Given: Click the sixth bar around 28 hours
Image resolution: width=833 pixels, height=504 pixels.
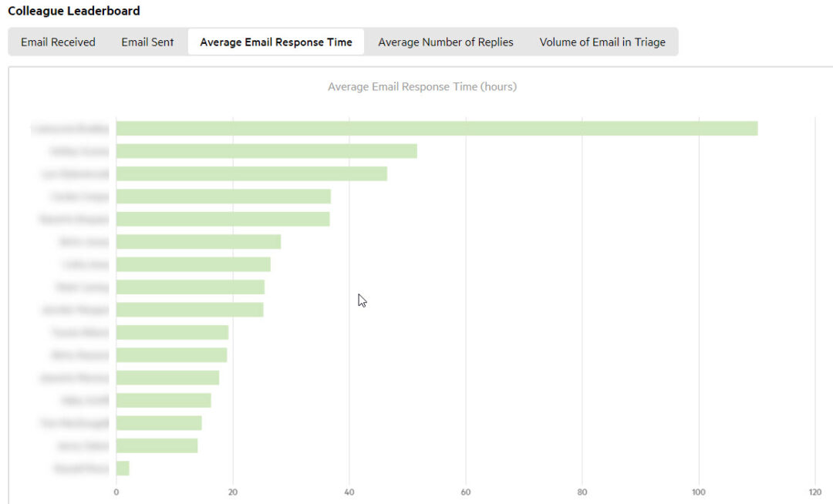Looking at the screenshot, I should pos(198,242).
